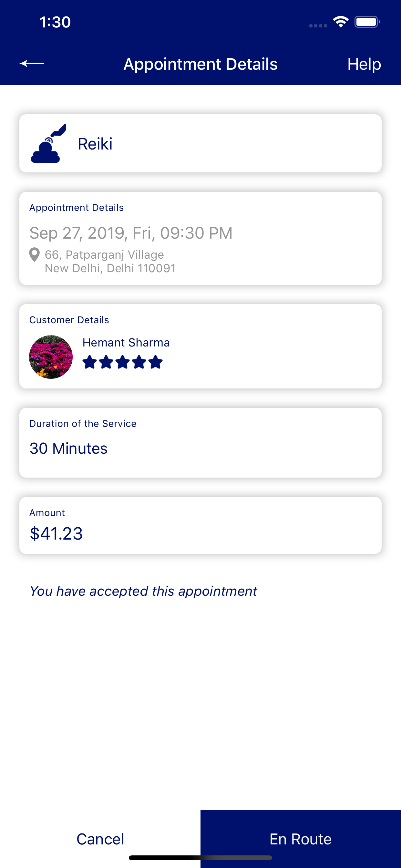Tap the $41.23 amount value
Viewport: 401px width, 868px height.
[56, 533]
